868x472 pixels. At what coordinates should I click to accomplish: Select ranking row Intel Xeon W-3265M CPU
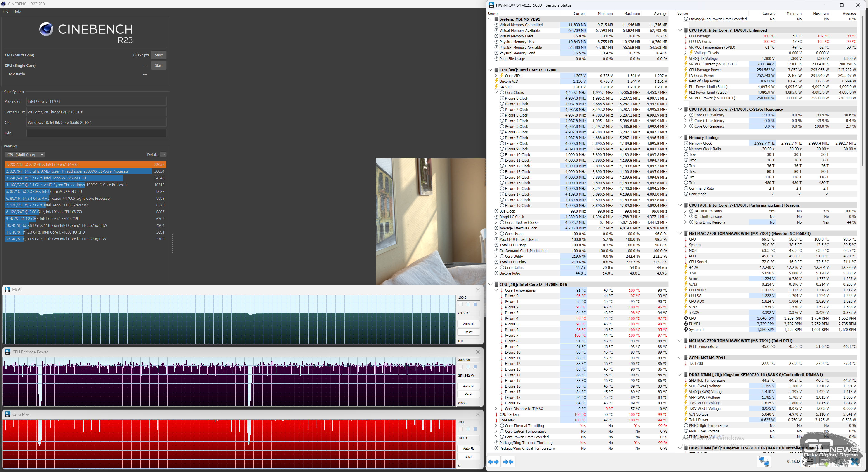(x=85, y=178)
